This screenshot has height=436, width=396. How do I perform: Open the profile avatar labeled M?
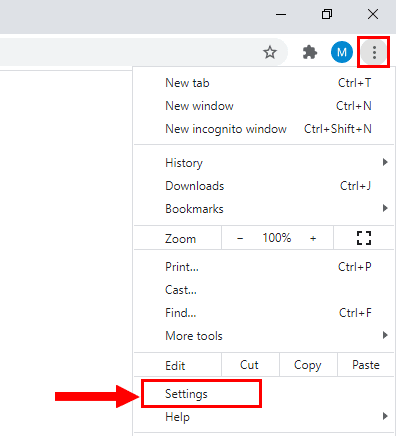342,52
